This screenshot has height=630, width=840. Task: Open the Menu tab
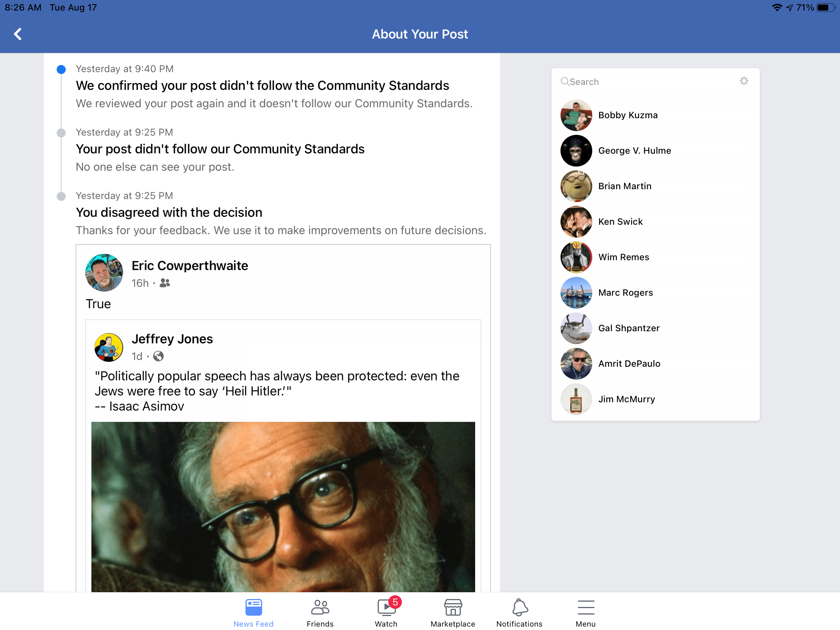[585, 612]
